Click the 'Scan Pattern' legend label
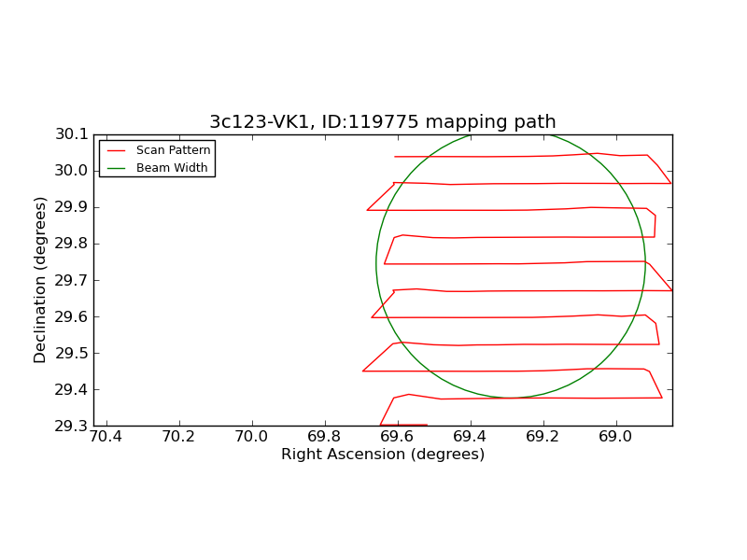The image size is (747, 560). [x=174, y=150]
